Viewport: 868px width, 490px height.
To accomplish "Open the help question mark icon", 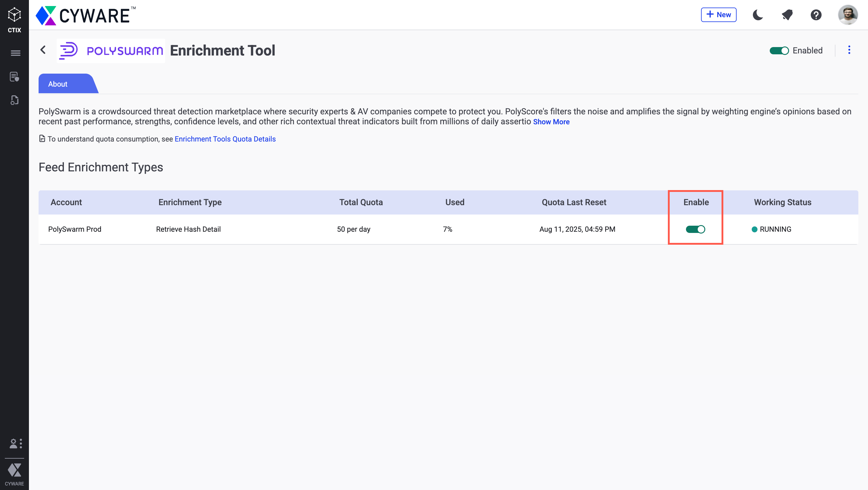I will tap(816, 15).
